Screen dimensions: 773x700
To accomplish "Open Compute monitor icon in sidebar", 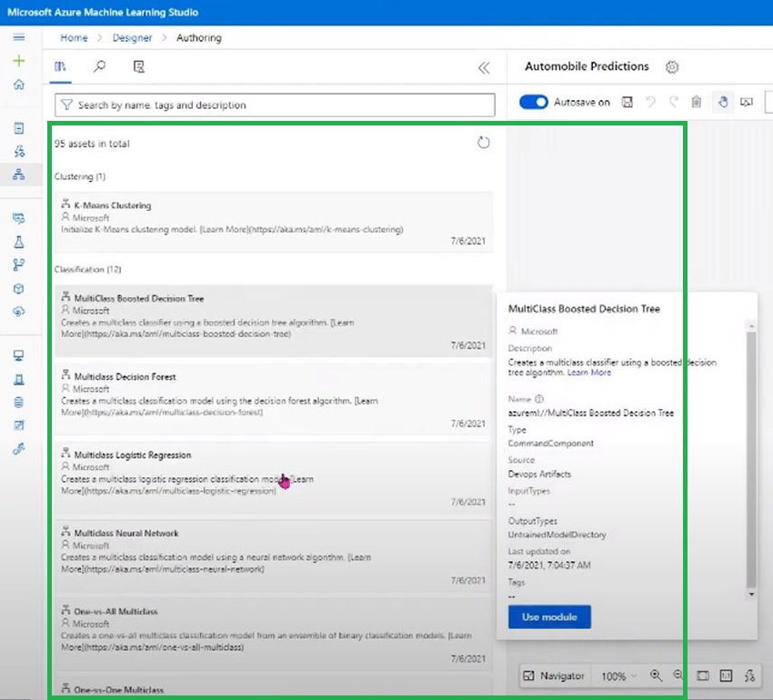I will click(19, 355).
